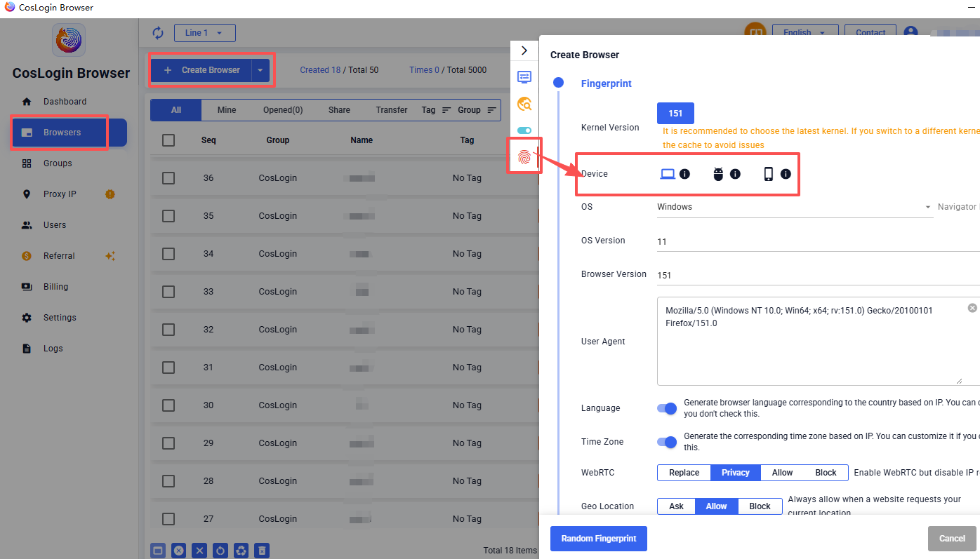Click the kernel version 151 button
The width and height of the screenshot is (980, 559).
(x=675, y=114)
